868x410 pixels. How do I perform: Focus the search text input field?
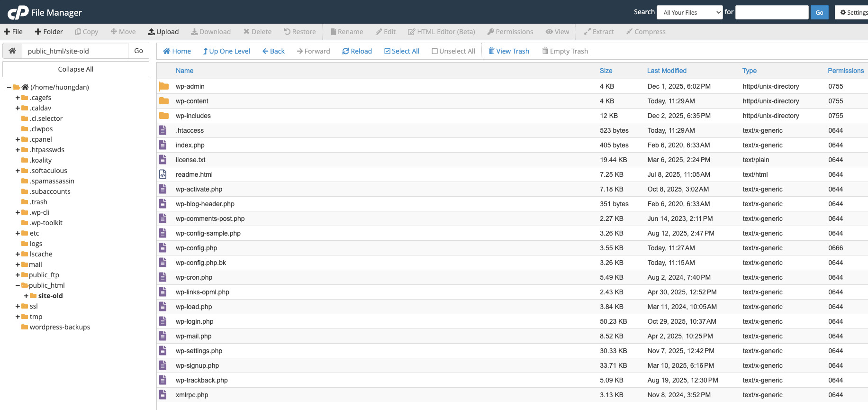(771, 12)
